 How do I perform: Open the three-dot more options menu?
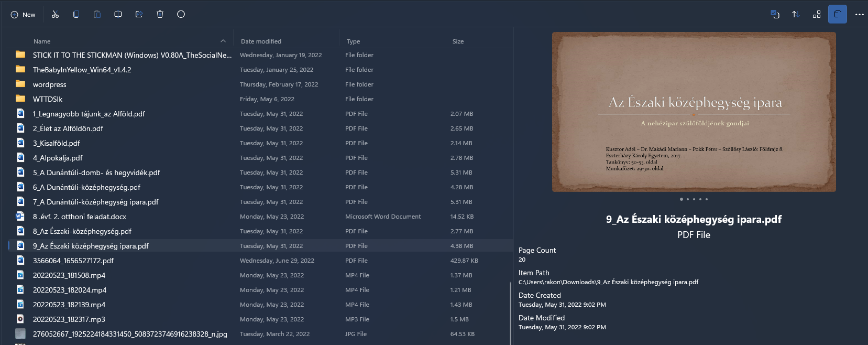[859, 15]
